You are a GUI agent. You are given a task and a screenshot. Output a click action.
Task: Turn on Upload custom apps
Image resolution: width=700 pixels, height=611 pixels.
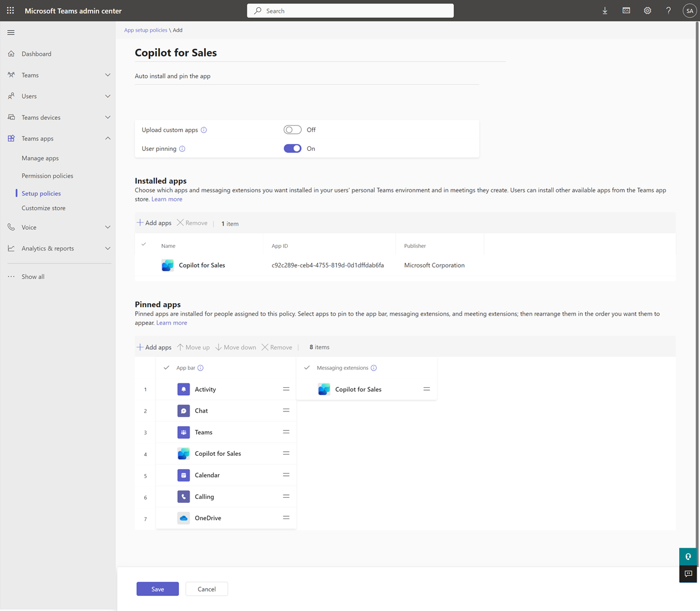click(292, 129)
